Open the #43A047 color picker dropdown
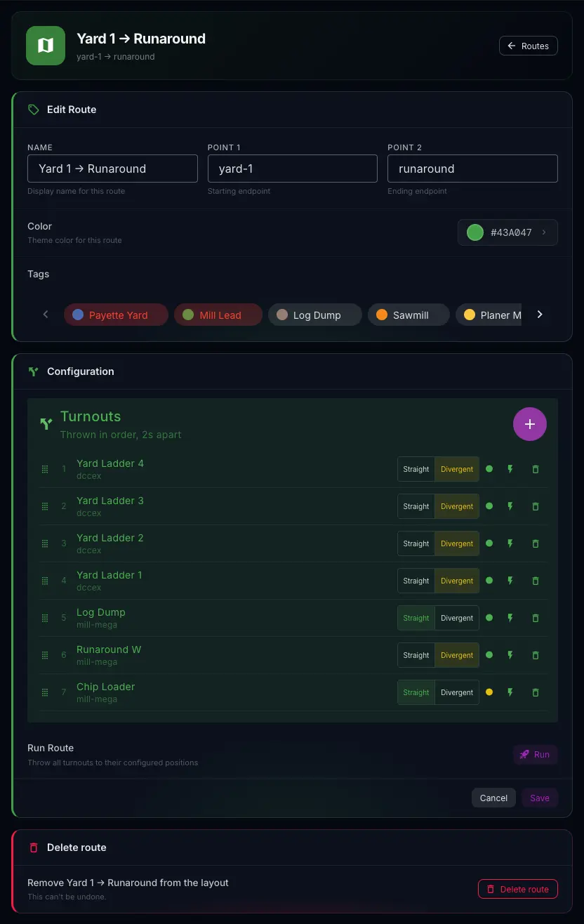Image resolution: width=584 pixels, height=924 pixels. (x=507, y=232)
